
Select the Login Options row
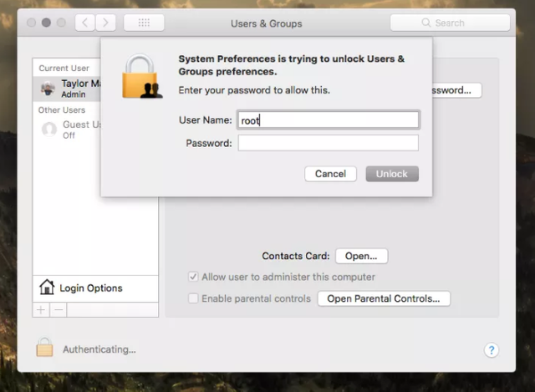click(95, 288)
